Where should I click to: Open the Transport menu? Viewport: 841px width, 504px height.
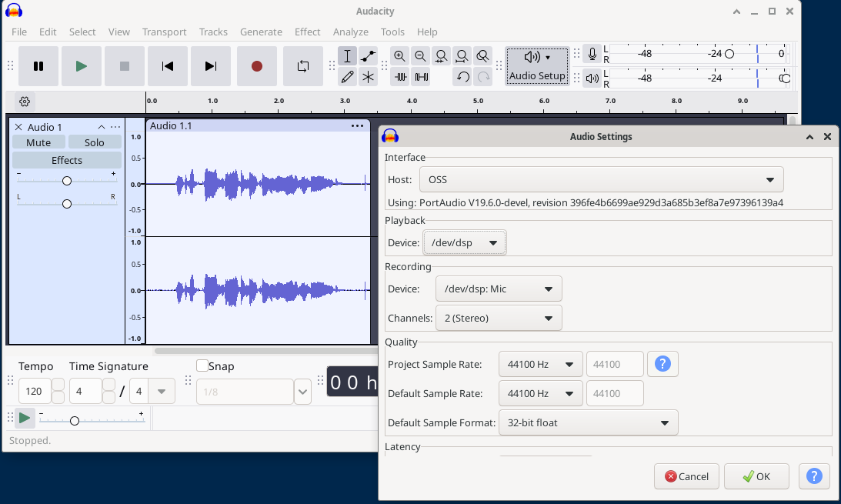tap(164, 32)
